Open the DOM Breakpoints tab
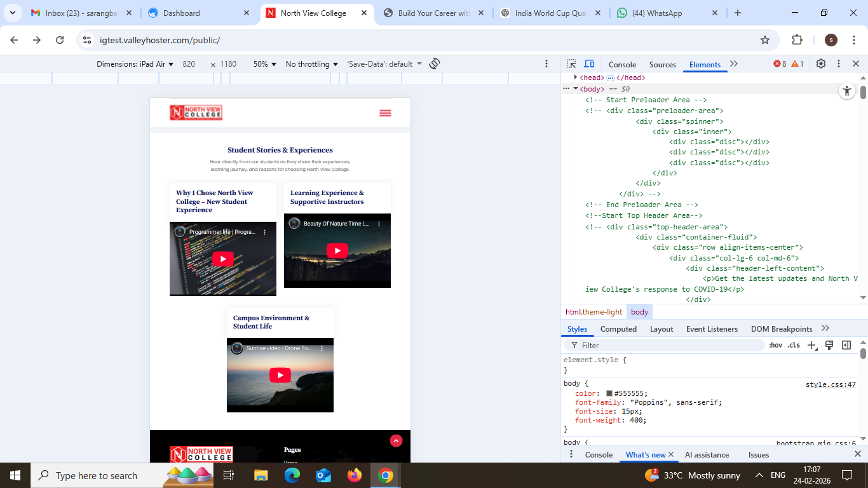Viewport: 868px width, 488px height. [x=782, y=329]
